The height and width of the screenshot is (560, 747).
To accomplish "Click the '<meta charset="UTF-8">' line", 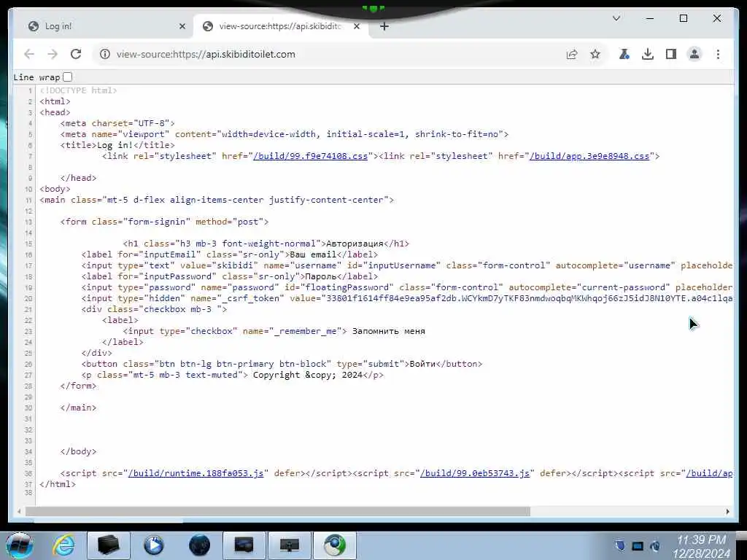I will (x=117, y=123).
